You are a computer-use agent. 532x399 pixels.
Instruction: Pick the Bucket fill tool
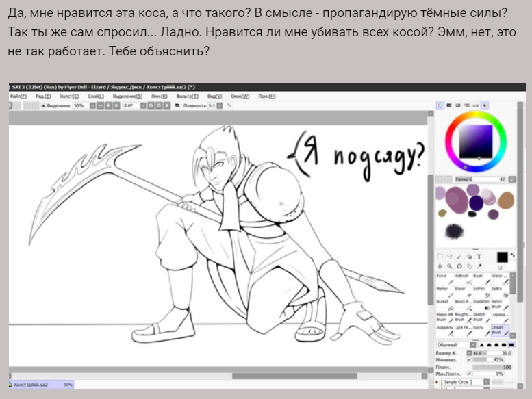(443, 305)
